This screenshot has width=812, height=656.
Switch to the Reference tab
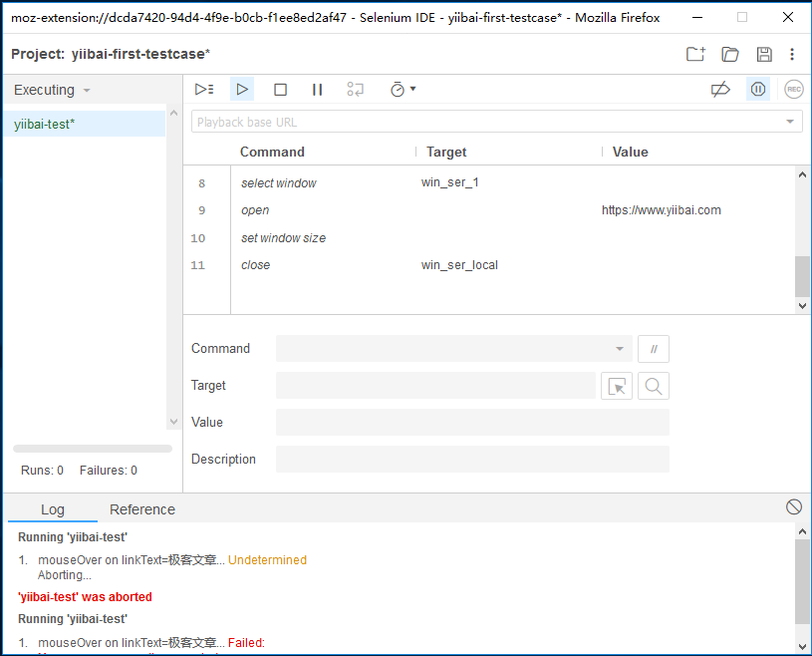[x=142, y=509]
